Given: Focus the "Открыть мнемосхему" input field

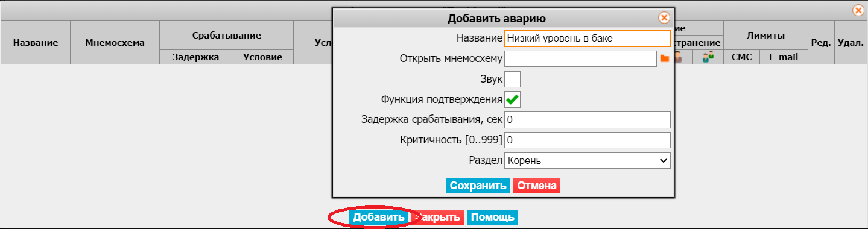Looking at the screenshot, I should (580, 58).
